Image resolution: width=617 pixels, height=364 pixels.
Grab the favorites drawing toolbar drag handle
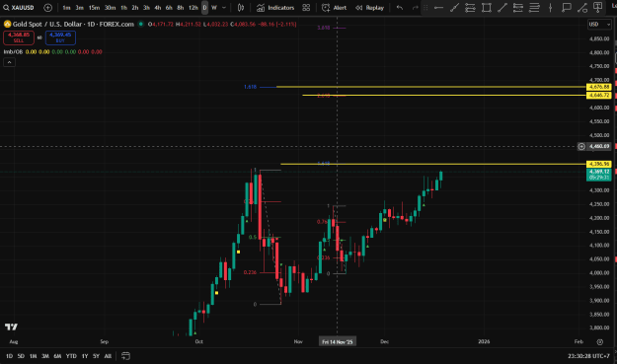(x=425, y=8)
